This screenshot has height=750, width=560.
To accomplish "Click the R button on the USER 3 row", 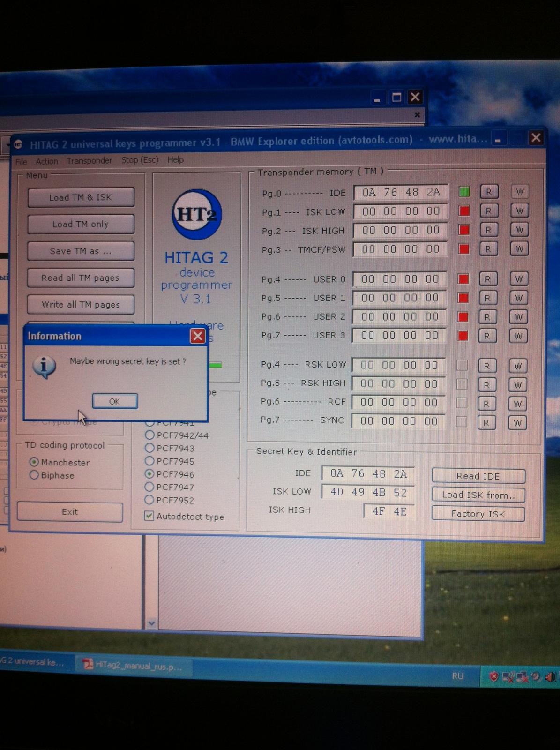I will click(487, 336).
